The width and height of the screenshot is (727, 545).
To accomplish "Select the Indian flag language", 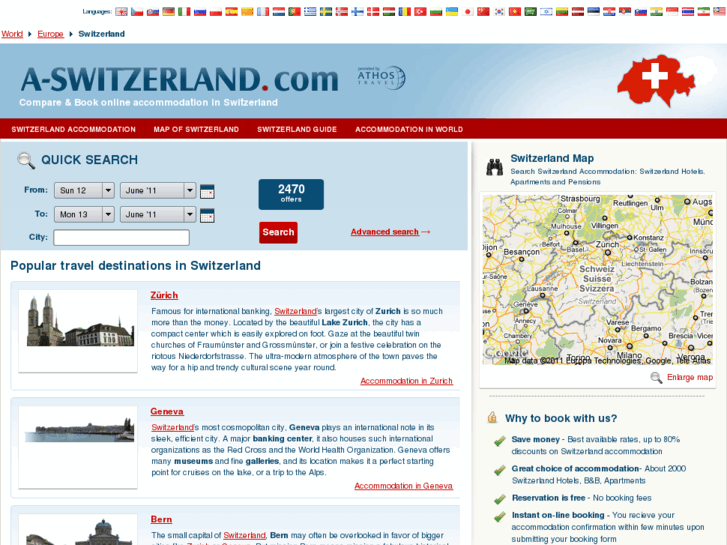I will point(657,12).
